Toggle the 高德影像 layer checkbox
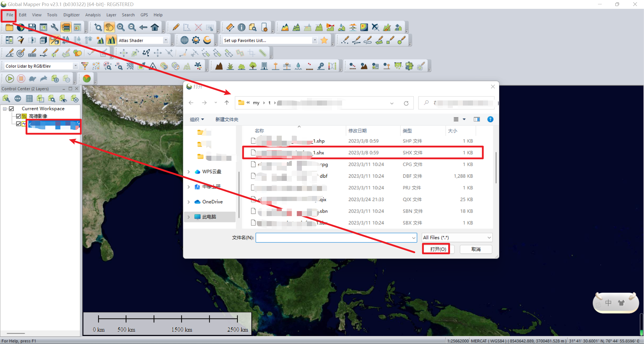This screenshot has width=644, height=344. [x=18, y=116]
